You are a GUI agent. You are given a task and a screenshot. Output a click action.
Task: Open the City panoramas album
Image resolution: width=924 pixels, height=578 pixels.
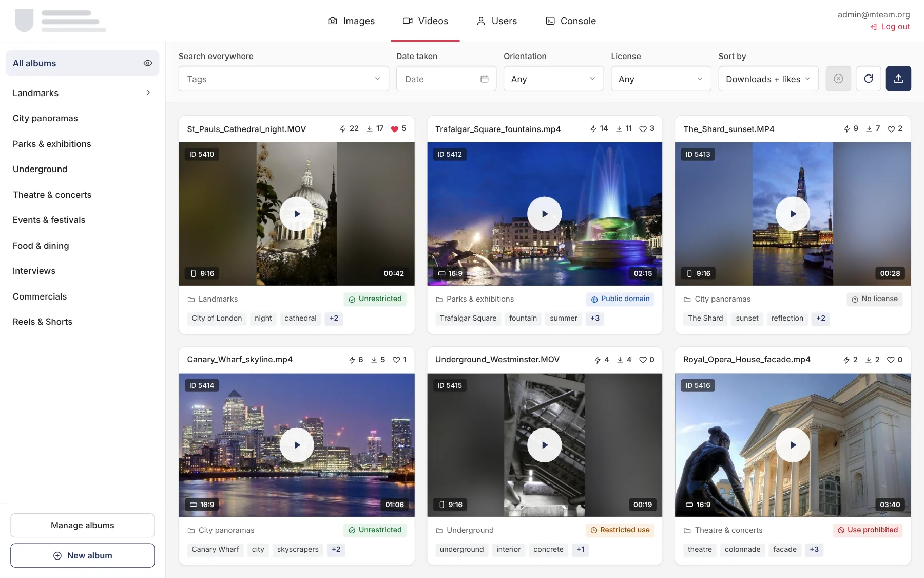click(83, 118)
